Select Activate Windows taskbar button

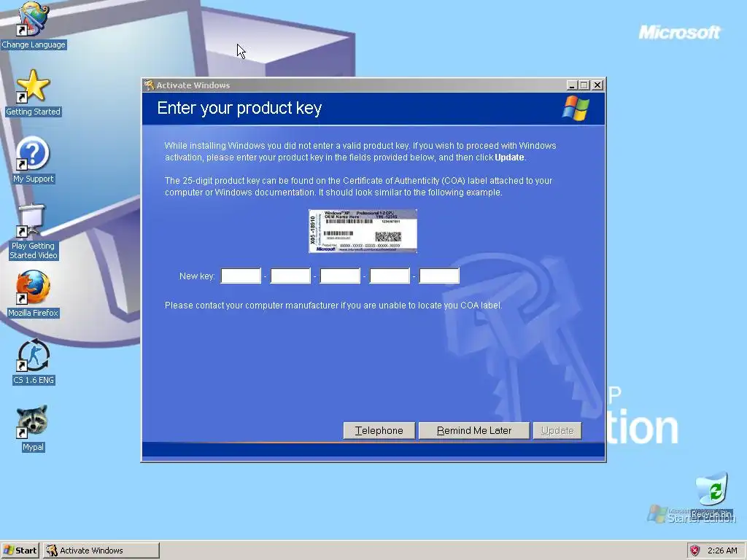pyautogui.click(x=101, y=551)
